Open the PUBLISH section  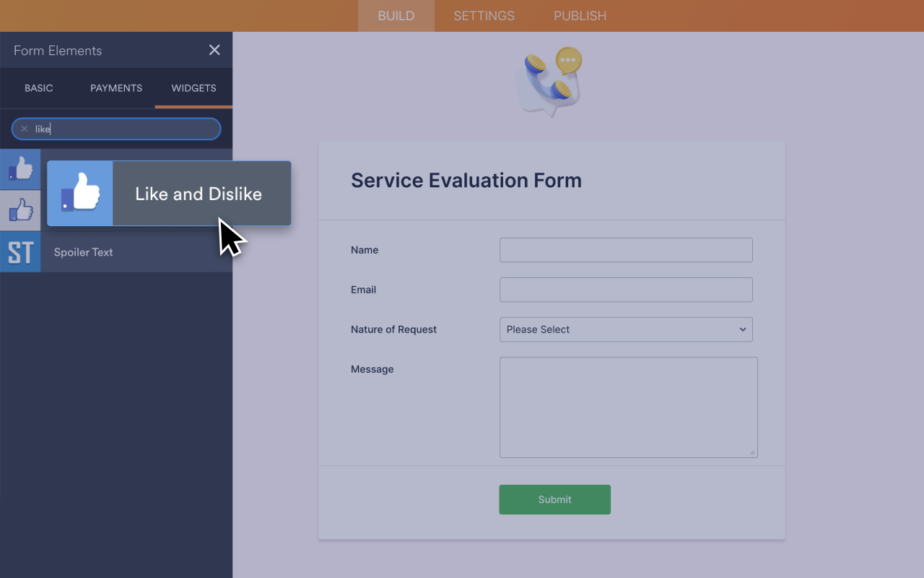click(x=580, y=15)
